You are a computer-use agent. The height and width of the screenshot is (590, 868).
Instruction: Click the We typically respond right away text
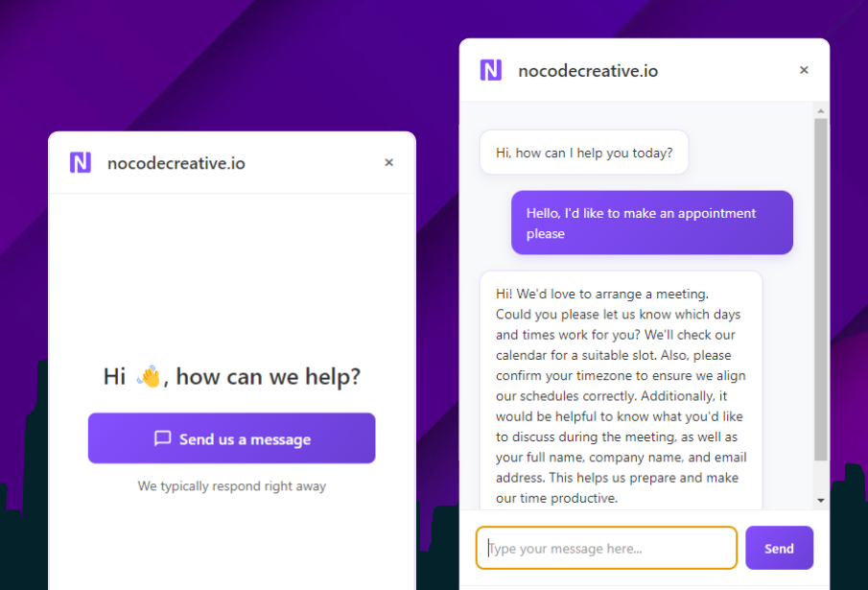click(x=231, y=485)
